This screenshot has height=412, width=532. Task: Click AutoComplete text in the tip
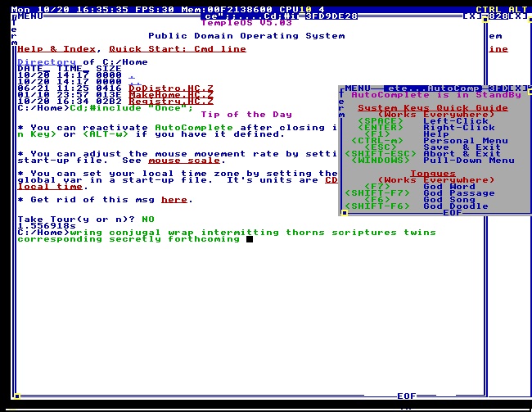click(194, 128)
